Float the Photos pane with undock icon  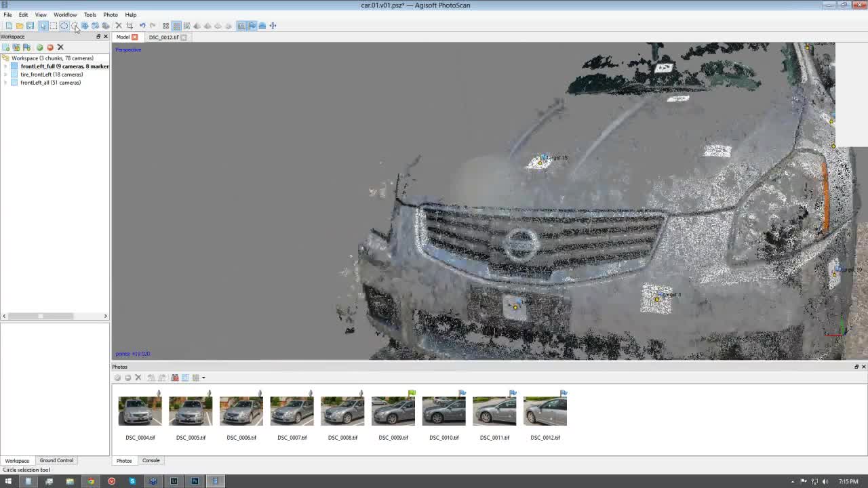pos(856,367)
